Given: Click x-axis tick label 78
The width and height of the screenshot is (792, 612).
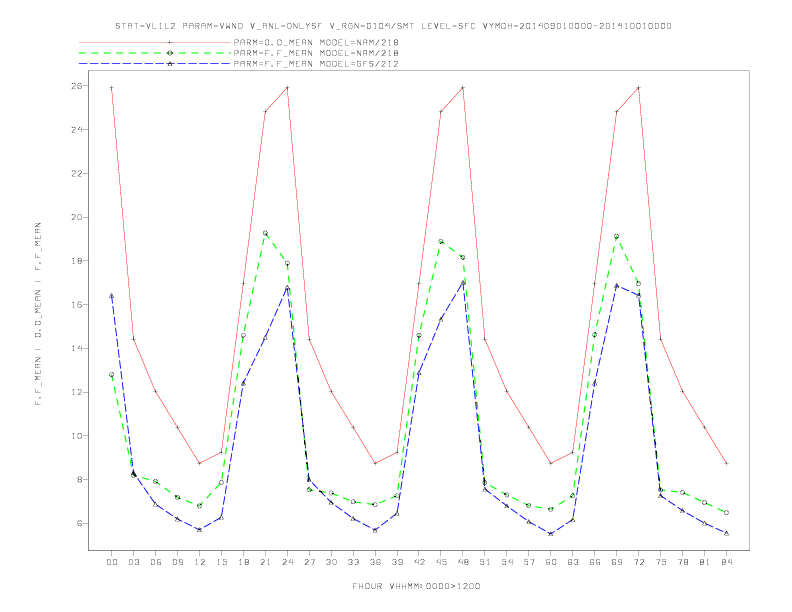Looking at the screenshot, I should click(682, 562).
